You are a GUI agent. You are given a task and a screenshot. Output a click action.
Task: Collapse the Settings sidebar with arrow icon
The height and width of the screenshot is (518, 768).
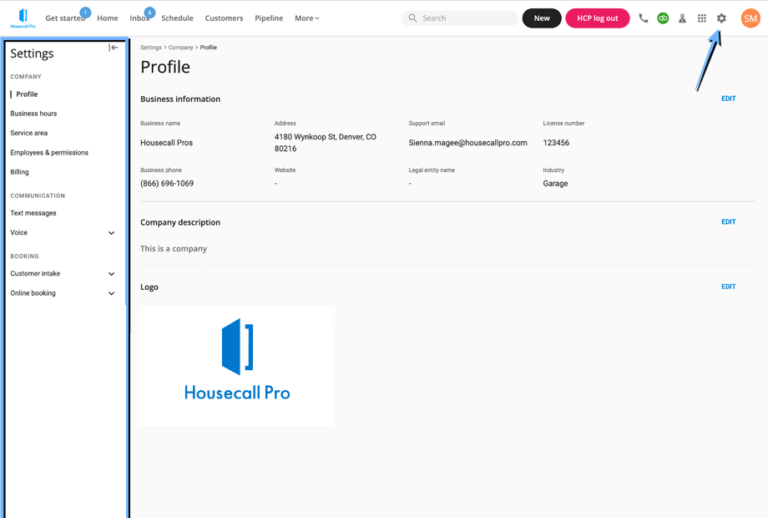click(113, 48)
